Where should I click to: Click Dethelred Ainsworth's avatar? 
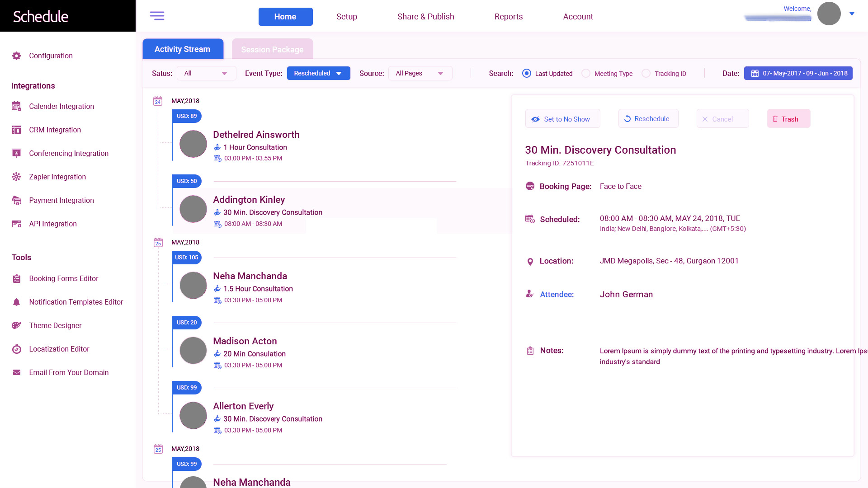[x=193, y=144]
